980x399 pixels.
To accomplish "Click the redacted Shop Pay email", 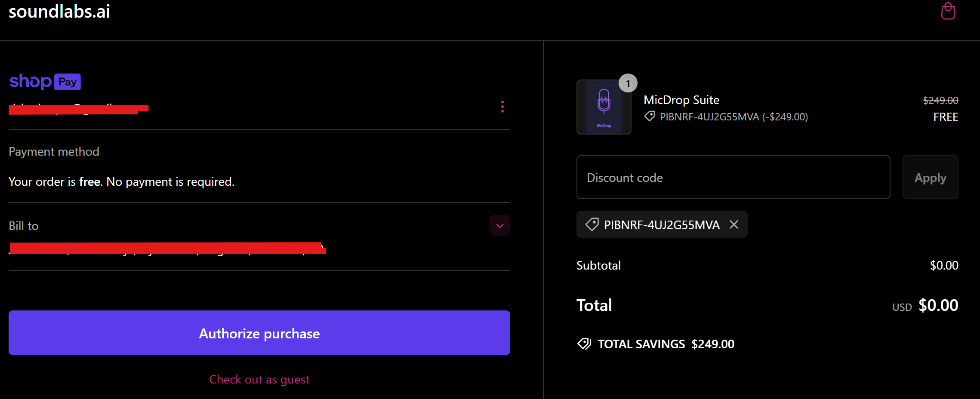I will (78, 109).
